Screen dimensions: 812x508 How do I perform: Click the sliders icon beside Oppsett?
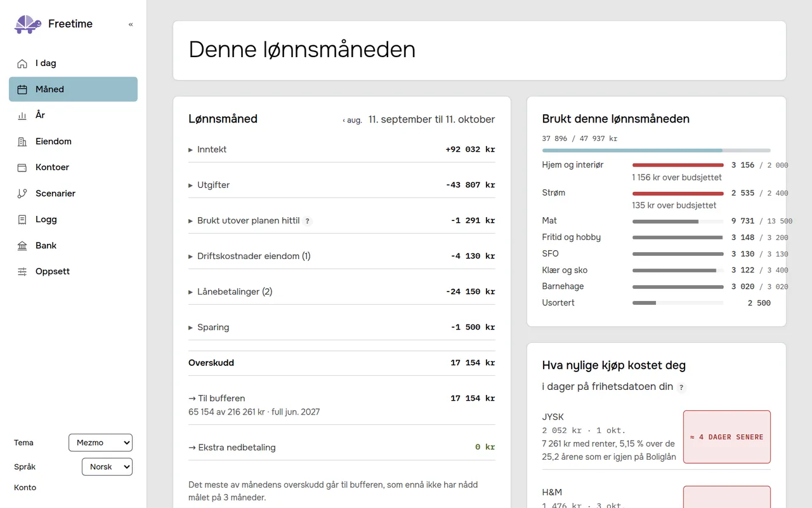coord(22,272)
